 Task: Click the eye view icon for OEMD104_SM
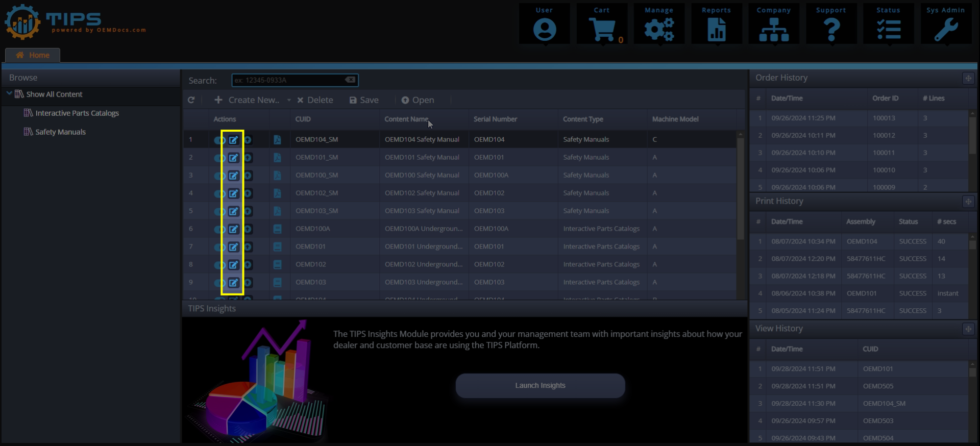pos(219,140)
